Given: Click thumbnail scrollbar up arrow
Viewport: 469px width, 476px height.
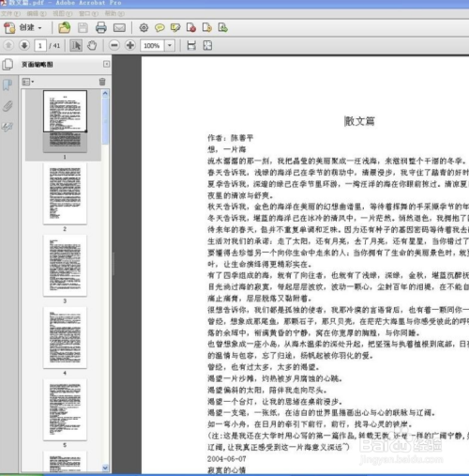Looking at the screenshot, I should 105,93.
